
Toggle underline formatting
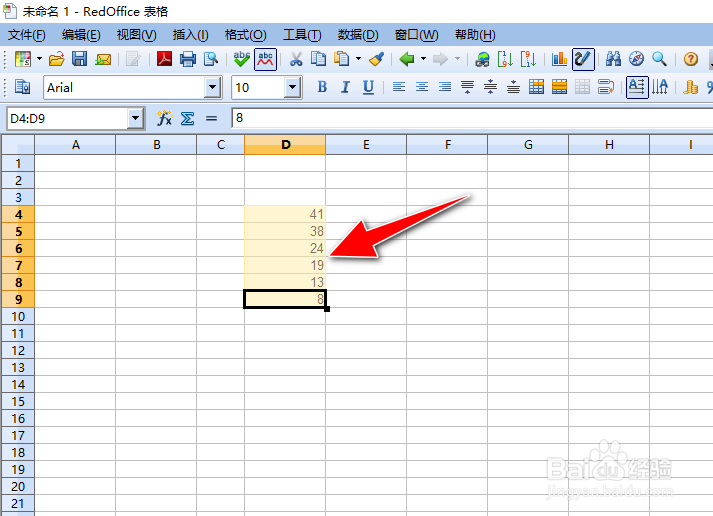coord(368,86)
